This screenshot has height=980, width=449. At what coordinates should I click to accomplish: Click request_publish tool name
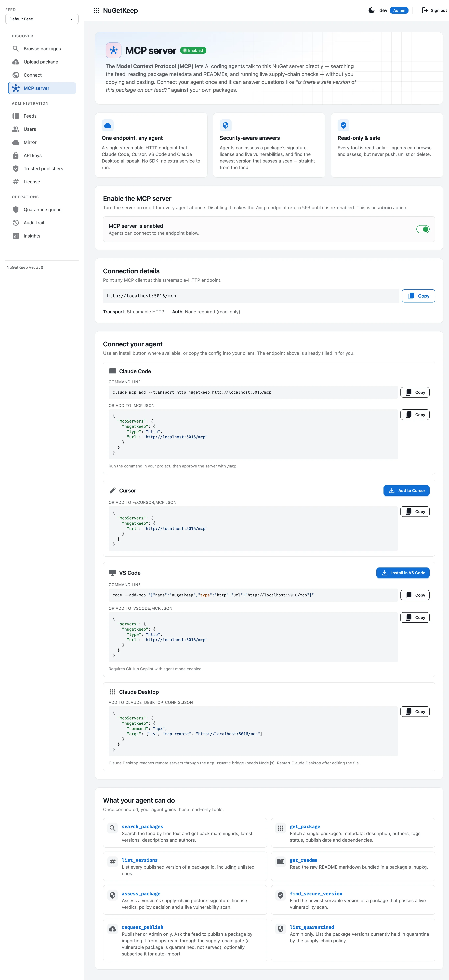point(142,928)
